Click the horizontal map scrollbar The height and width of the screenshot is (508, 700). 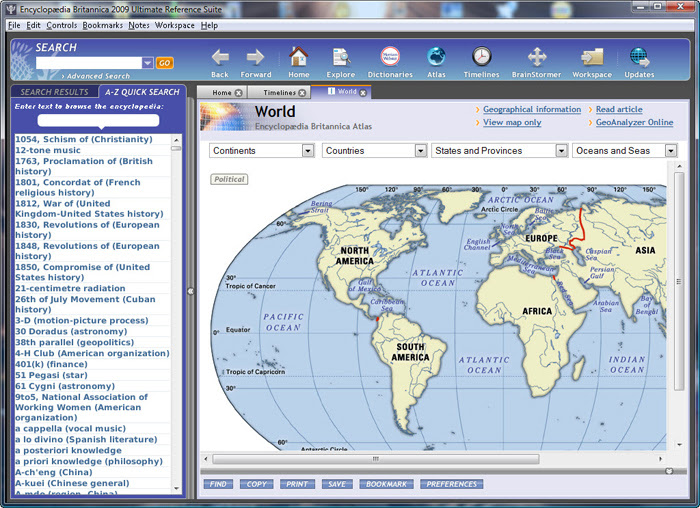[375, 459]
